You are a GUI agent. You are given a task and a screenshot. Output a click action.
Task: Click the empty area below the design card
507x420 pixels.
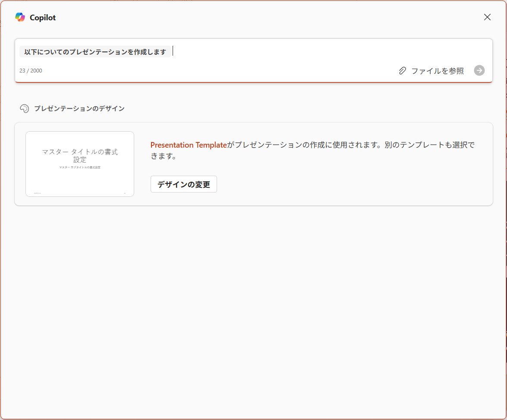point(254,311)
